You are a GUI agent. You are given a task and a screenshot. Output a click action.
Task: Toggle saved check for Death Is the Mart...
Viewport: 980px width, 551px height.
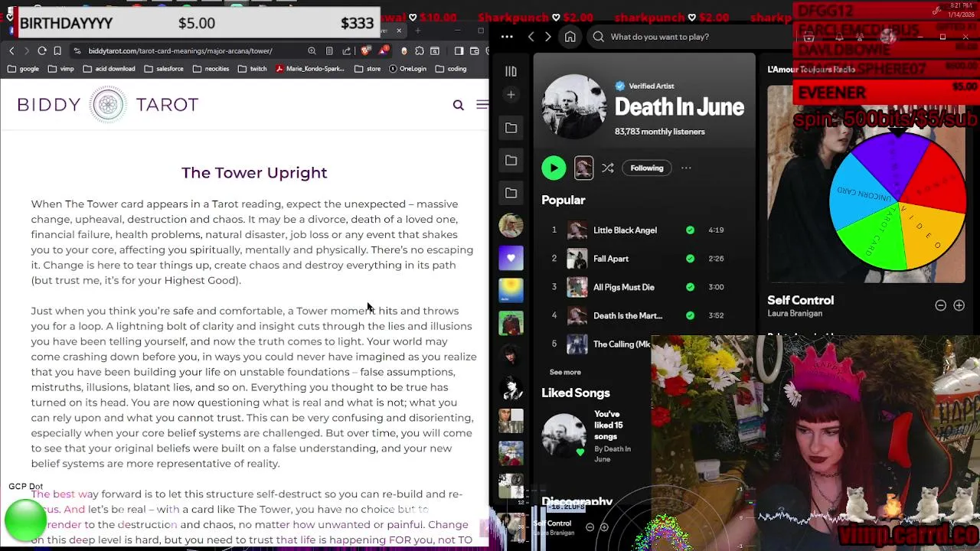(690, 315)
